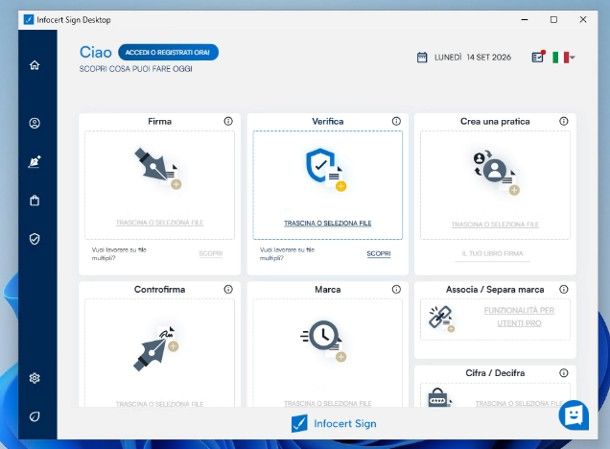Click the fountain pen Firma icon
Viewport: 610px width, 449px height.
point(158,168)
